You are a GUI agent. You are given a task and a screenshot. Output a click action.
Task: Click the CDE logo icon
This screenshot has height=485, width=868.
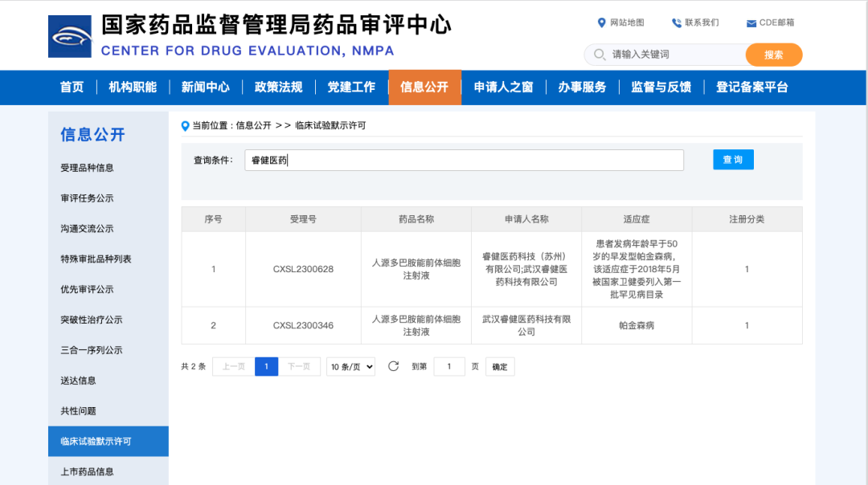[70, 36]
